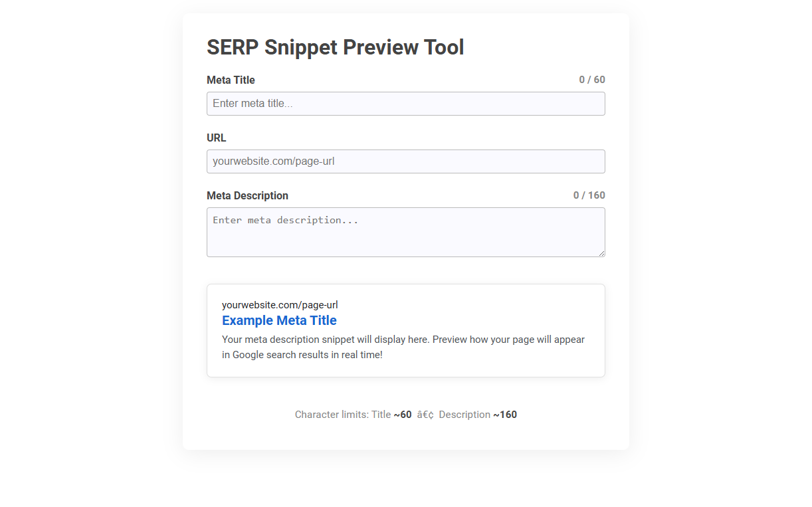Click the Character limits footer text
Viewport: 812px width, 507px height.
405,414
